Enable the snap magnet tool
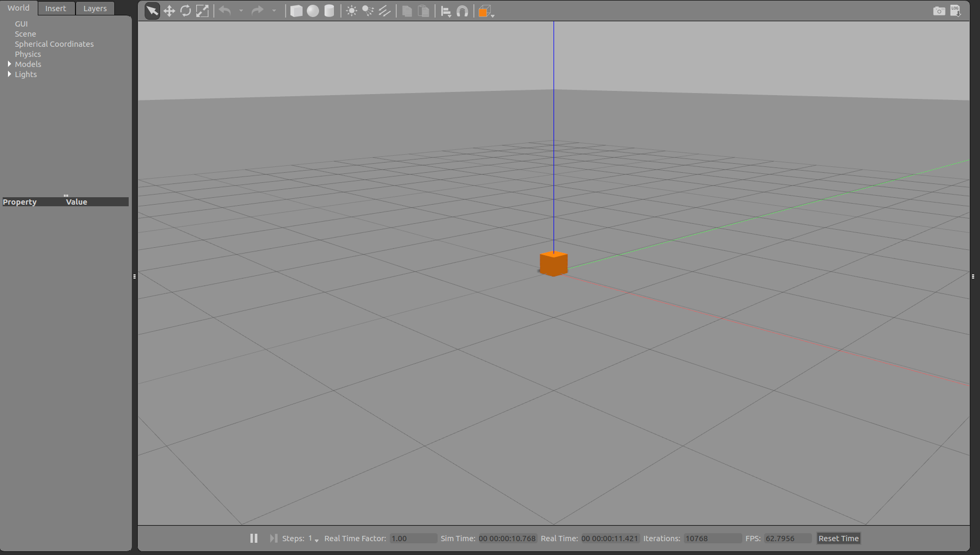This screenshot has height=555, width=980. [463, 11]
